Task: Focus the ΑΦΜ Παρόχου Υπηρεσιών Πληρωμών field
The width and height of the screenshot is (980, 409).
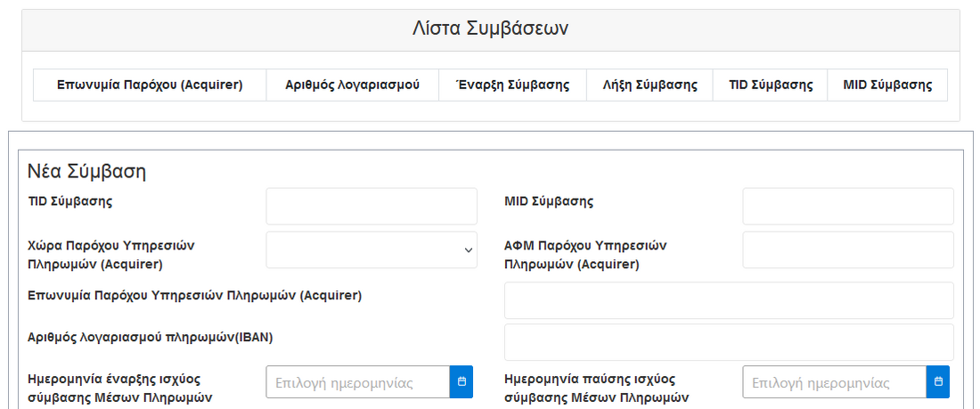Action: (847, 250)
